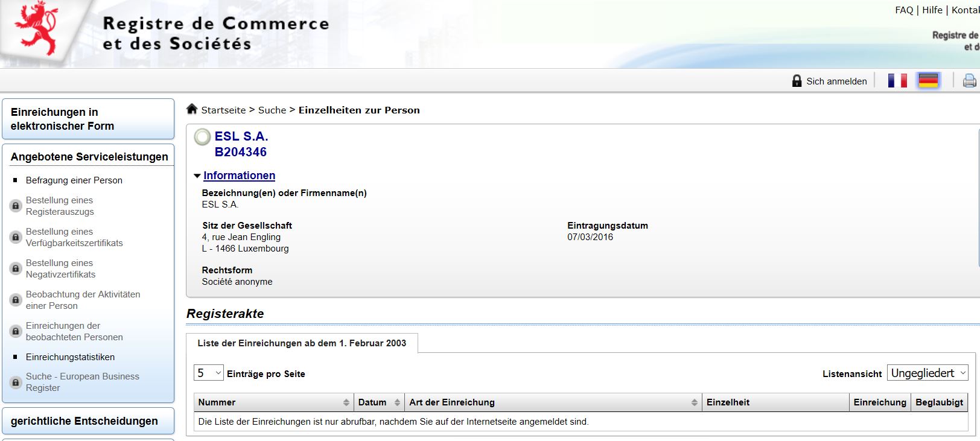The width and height of the screenshot is (980, 441).
Task: Click lock icon beside Einreichungen der beobachteten Personen
Action: 16,331
